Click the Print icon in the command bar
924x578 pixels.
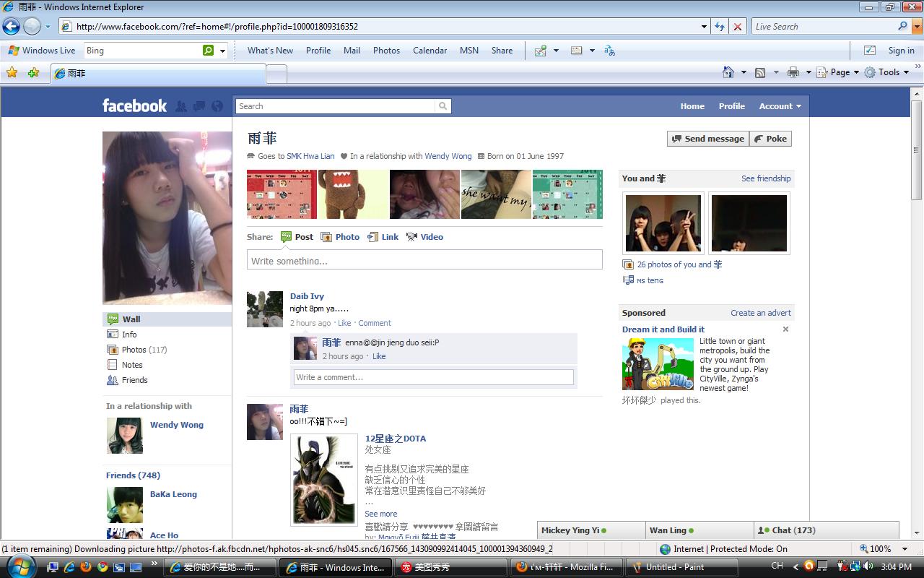pyautogui.click(x=793, y=72)
